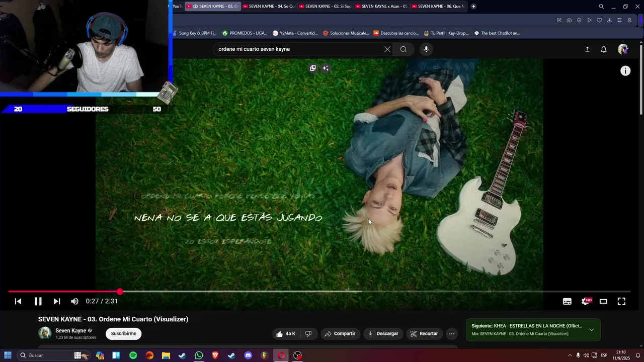Viewport: 644px width, 362px height.
Task: Open a new browser tab
Action: [473, 6]
